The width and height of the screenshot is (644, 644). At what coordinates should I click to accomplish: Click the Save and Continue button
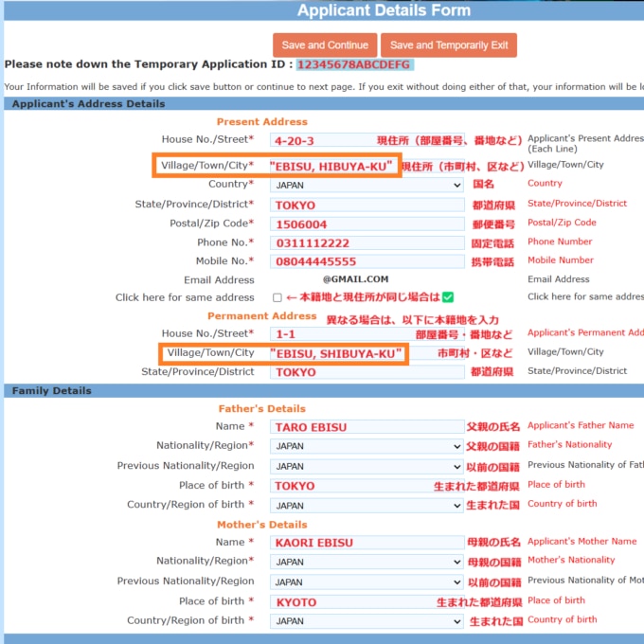click(x=325, y=45)
